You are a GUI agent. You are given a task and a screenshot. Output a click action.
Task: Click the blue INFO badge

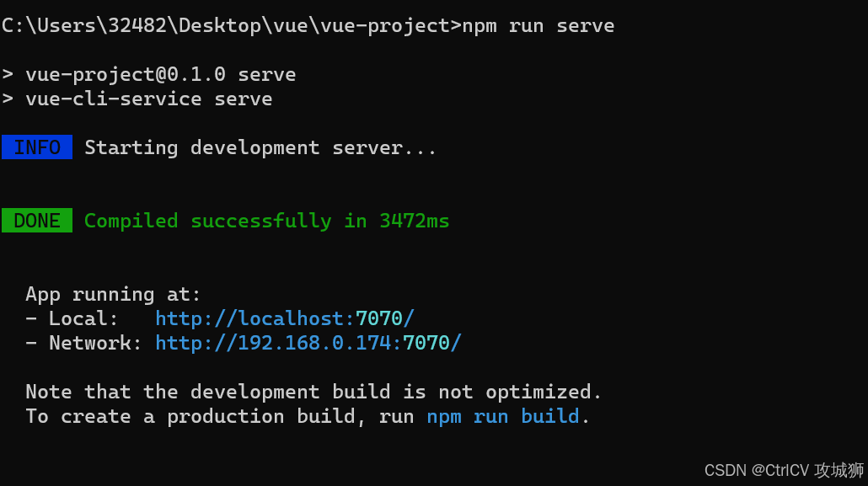click(x=37, y=147)
